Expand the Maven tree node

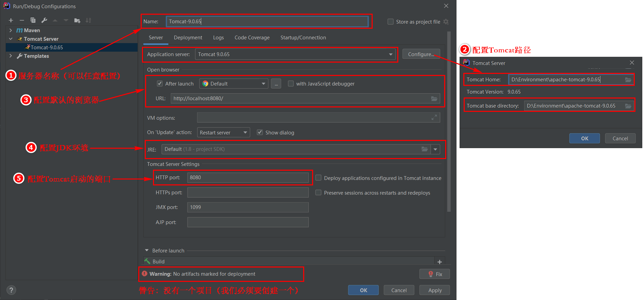click(x=11, y=30)
